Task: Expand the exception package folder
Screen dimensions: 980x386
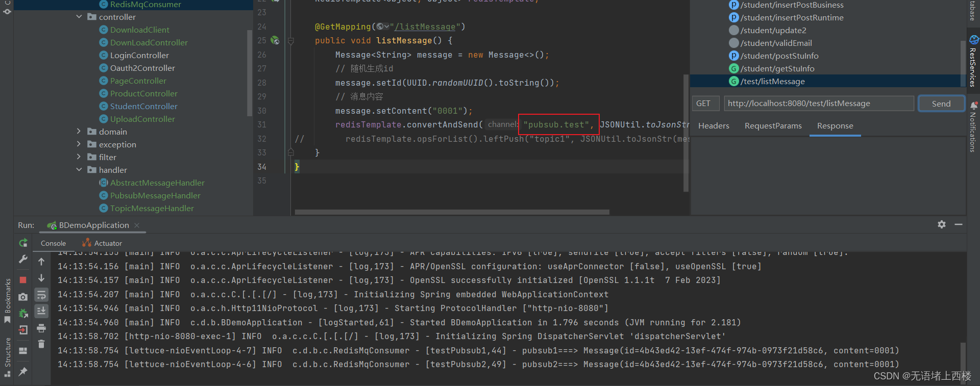Action: pos(79,144)
